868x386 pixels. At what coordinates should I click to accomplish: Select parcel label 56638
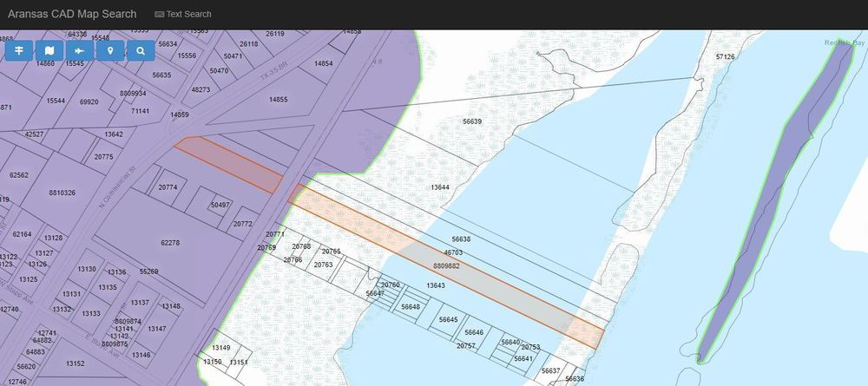pyautogui.click(x=461, y=239)
